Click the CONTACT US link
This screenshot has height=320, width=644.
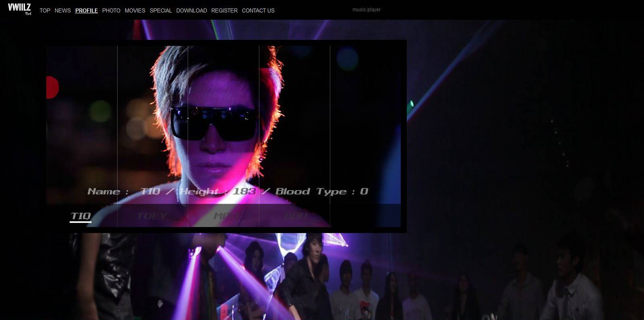(258, 10)
